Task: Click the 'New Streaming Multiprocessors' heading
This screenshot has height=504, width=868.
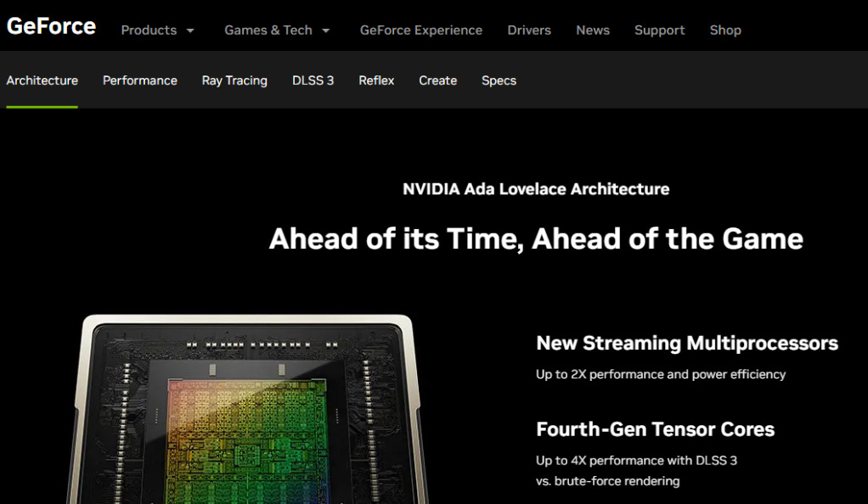Action: point(687,343)
